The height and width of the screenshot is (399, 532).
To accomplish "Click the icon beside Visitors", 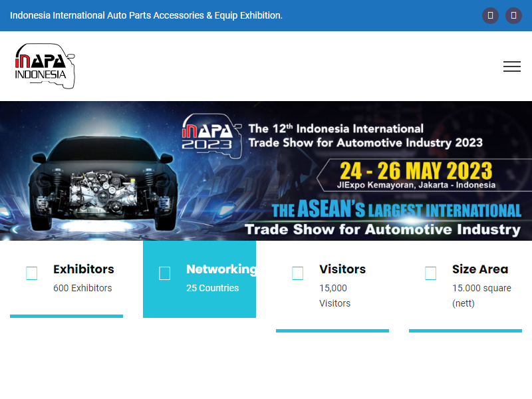I will pos(297,273).
